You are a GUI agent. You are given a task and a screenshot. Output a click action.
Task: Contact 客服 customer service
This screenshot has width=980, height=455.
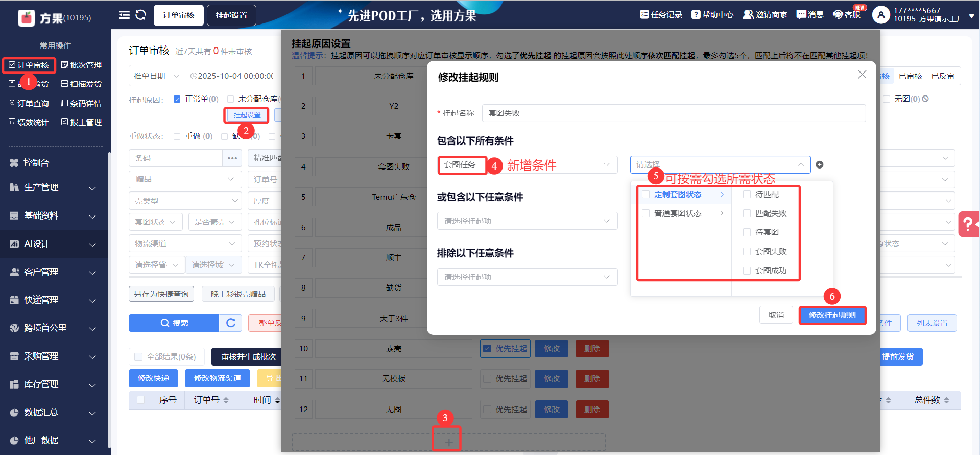847,15
